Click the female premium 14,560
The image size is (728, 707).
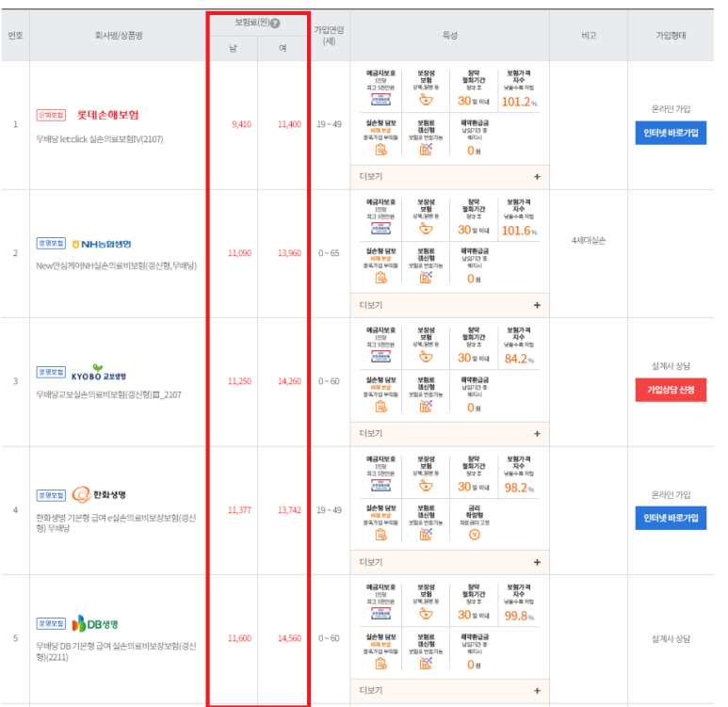pyautogui.click(x=289, y=638)
